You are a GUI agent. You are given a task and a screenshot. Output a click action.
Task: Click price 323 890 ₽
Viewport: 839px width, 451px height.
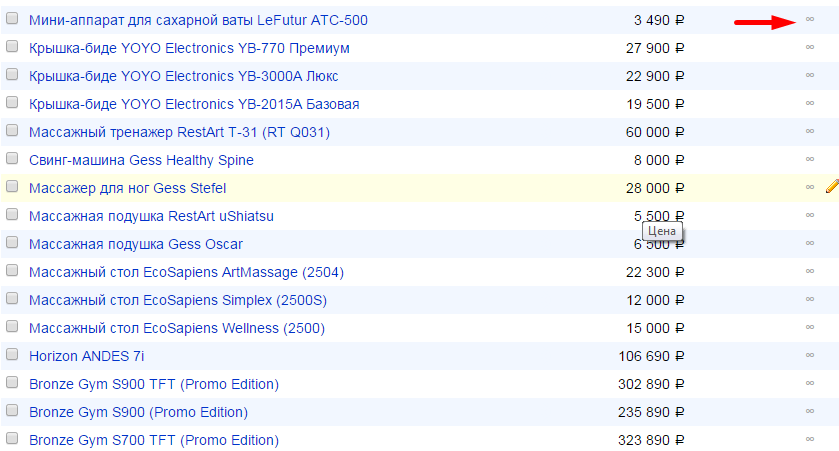coord(652,440)
